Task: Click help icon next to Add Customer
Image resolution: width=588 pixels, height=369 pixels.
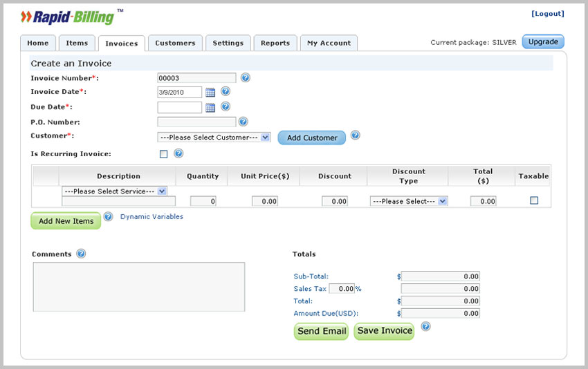Action: [x=355, y=135]
